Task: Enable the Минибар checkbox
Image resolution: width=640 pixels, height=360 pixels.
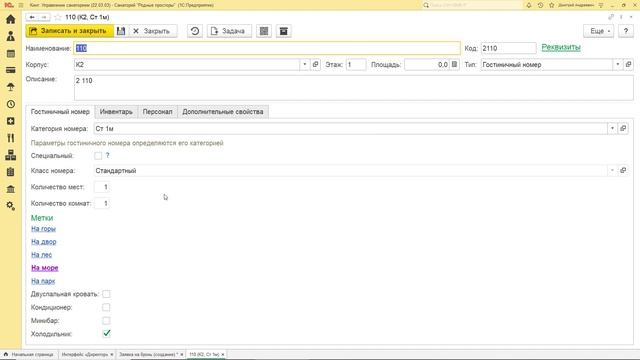Action: 106,320
